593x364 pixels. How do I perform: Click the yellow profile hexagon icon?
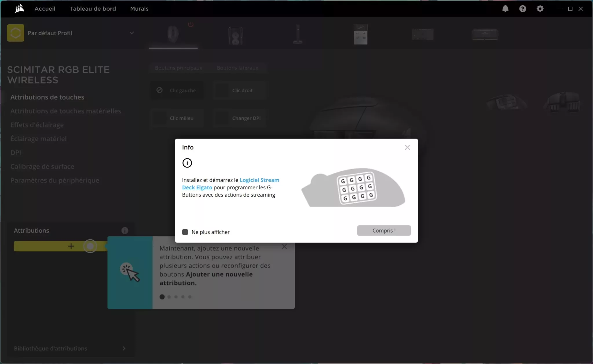(x=16, y=33)
